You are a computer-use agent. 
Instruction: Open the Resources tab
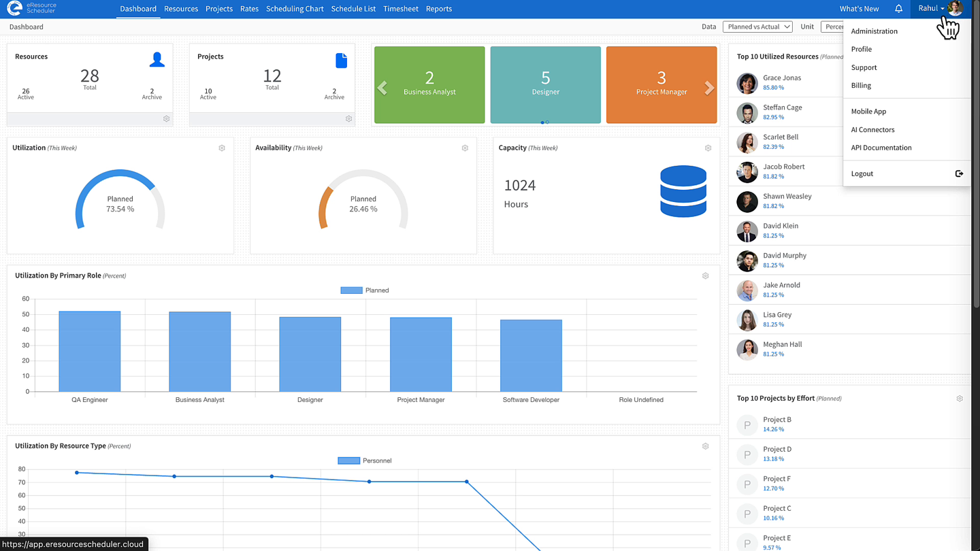pos(181,9)
